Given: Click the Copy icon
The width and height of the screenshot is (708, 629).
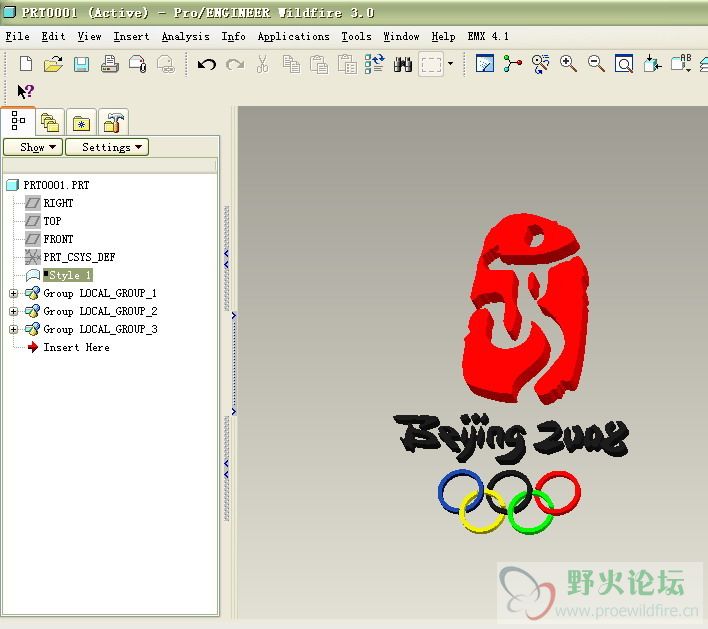Looking at the screenshot, I should (x=291, y=64).
